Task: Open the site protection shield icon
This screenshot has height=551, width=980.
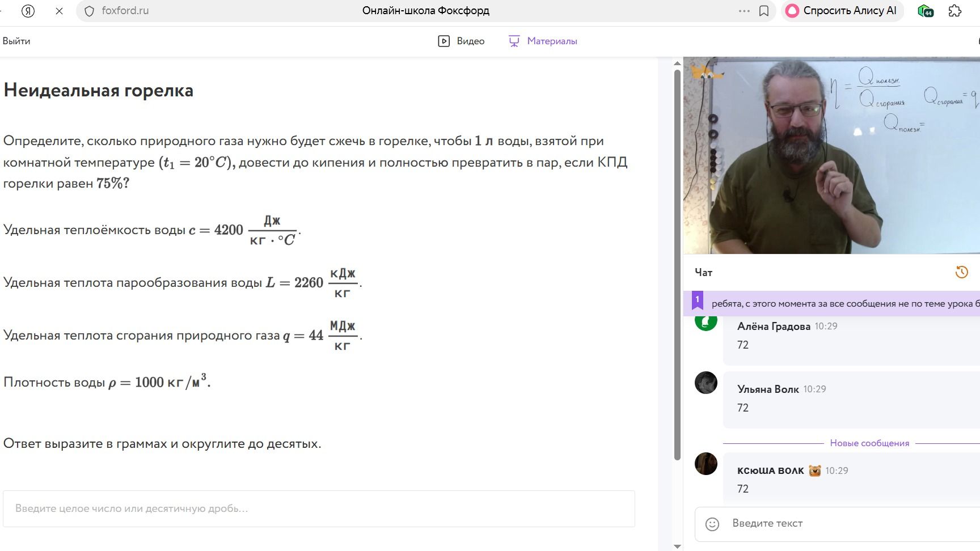Action: pos(89,11)
